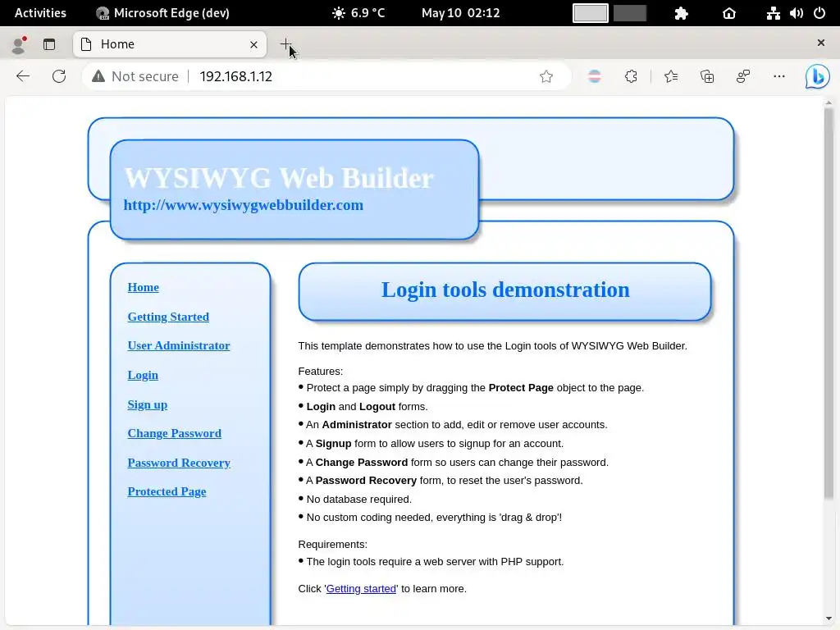This screenshot has width=840, height=630.
Task: Open the Edge profile icon
Action: coord(19,44)
